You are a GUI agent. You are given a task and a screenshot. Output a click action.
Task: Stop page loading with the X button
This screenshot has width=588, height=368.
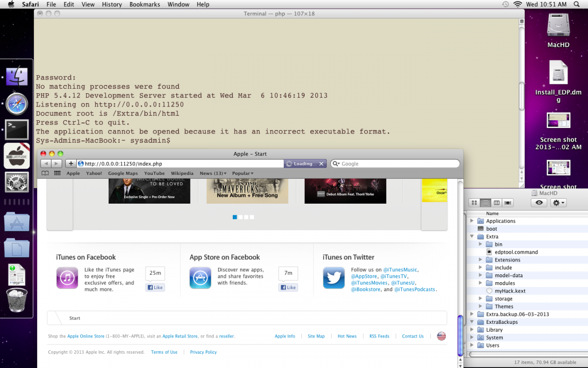coord(321,164)
